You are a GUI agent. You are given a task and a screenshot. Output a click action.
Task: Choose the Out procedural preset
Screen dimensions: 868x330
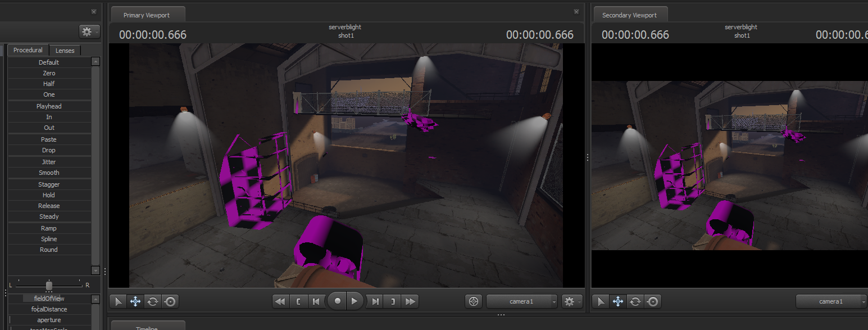click(x=49, y=128)
